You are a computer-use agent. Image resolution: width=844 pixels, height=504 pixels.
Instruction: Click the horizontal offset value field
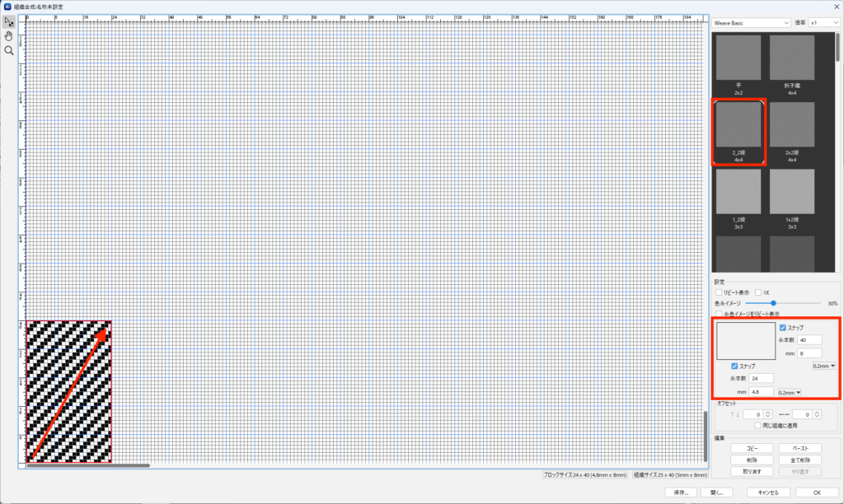(x=802, y=414)
